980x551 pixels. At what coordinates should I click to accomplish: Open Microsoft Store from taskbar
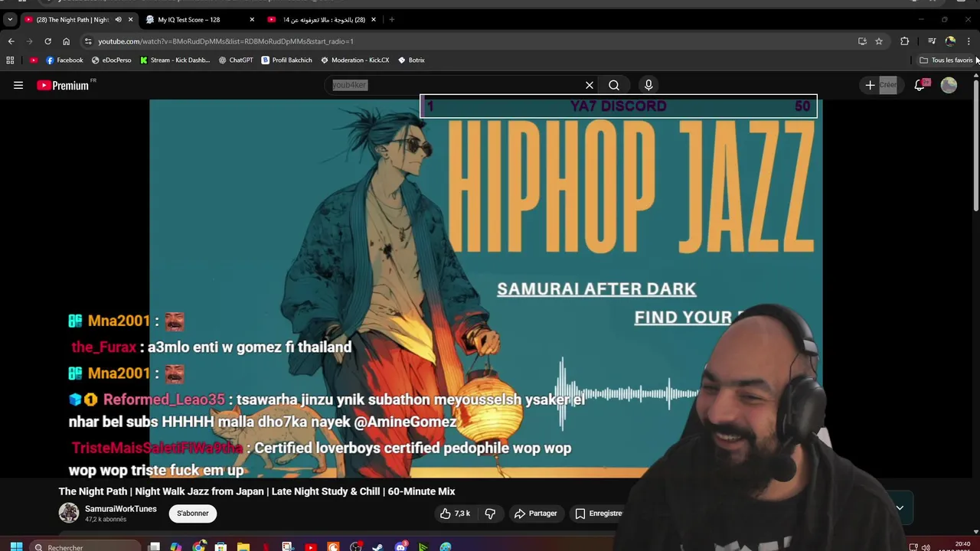[220, 546]
